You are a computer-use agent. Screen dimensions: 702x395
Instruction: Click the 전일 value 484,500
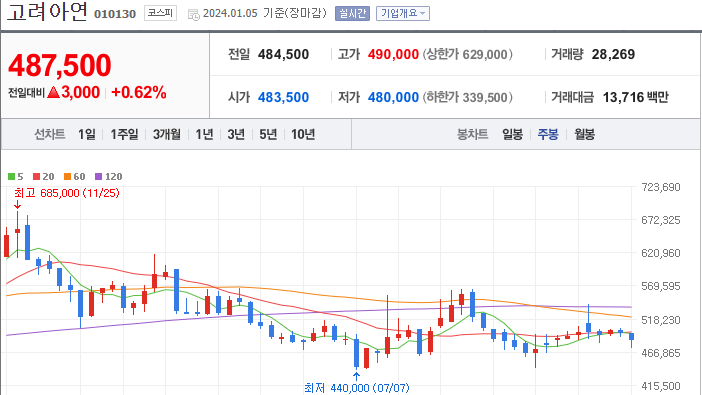283,55
